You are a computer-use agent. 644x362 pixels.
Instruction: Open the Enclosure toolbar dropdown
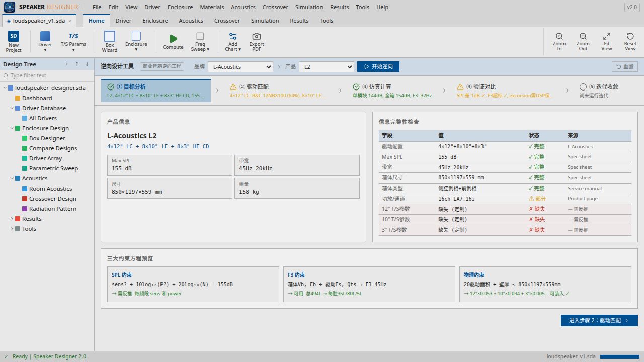[x=136, y=41]
